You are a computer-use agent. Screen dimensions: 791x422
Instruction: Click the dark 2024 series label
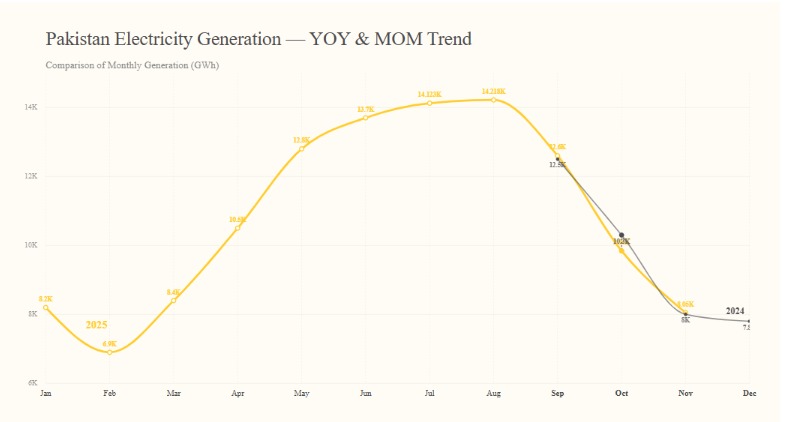[735, 311]
